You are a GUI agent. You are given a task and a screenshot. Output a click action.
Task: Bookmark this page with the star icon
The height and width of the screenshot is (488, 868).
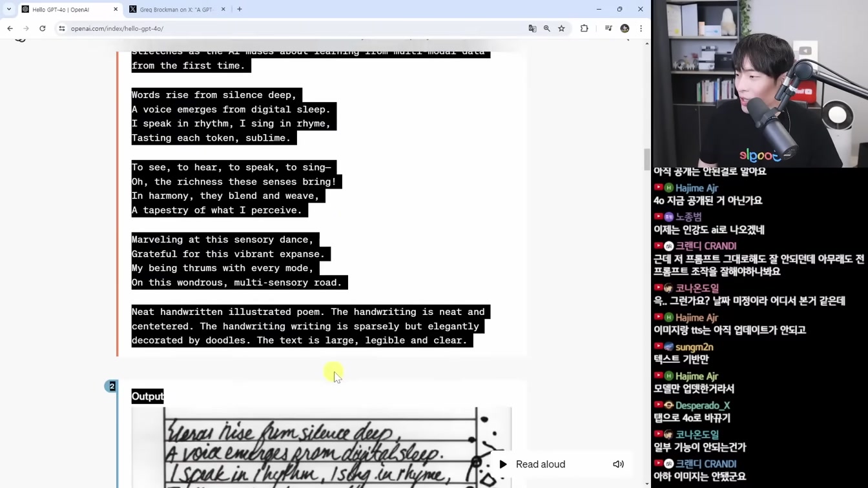(x=562, y=28)
